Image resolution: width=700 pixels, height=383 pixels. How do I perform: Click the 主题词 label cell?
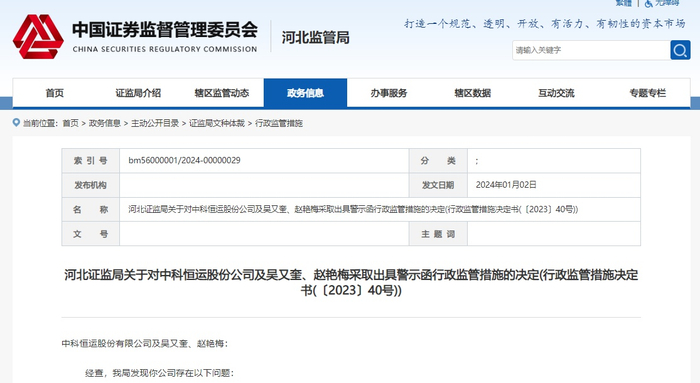click(x=438, y=234)
